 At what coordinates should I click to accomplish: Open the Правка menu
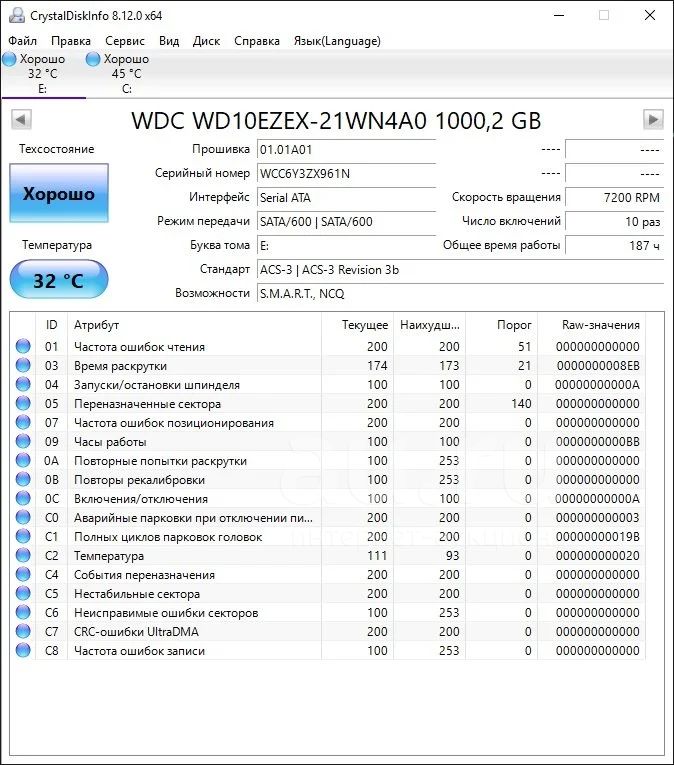(x=71, y=41)
